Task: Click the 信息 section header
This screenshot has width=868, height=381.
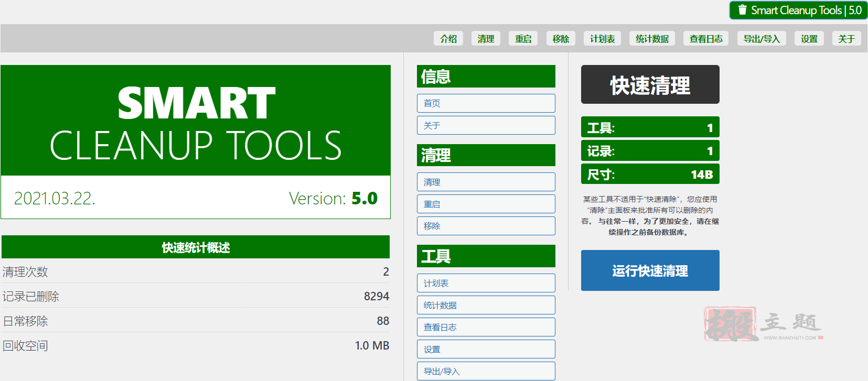Action: pos(486,77)
